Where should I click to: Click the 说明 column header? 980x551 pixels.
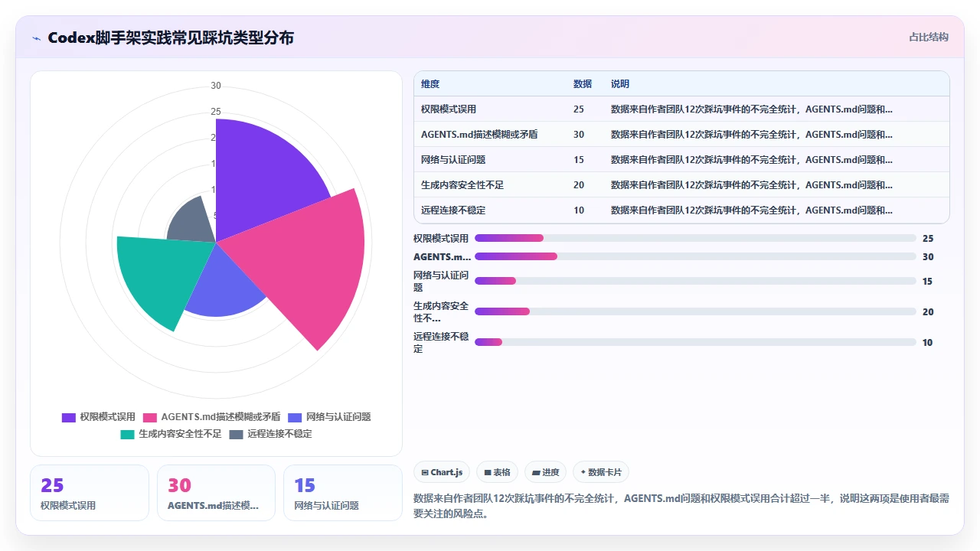(620, 84)
